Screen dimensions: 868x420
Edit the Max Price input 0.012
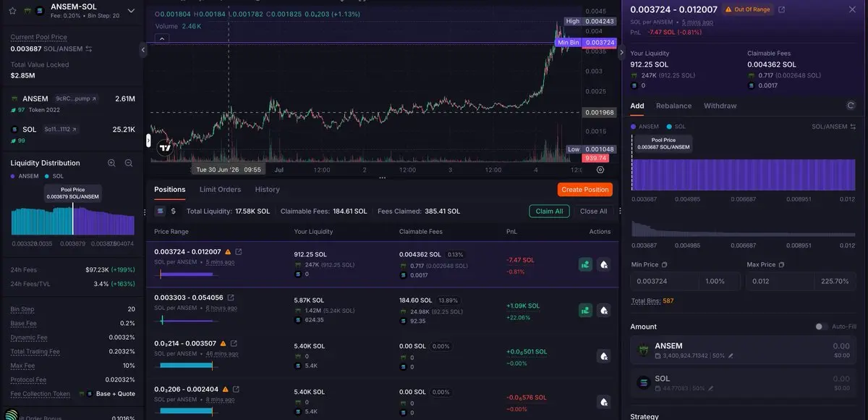click(781, 281)
